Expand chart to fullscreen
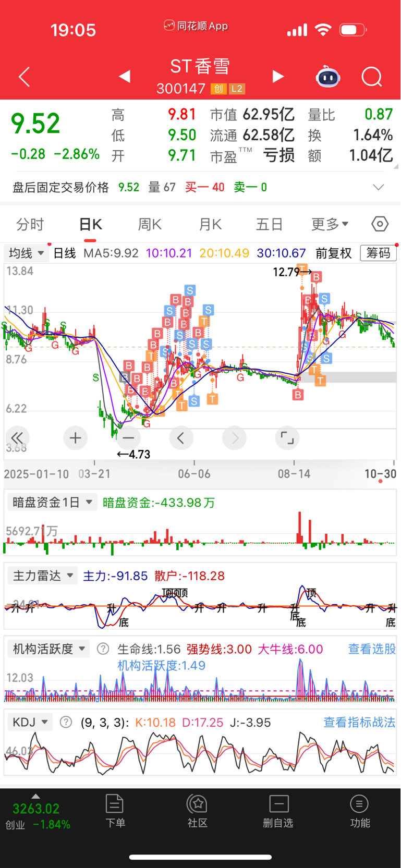 pyautogui.click(x=287, y=438)
